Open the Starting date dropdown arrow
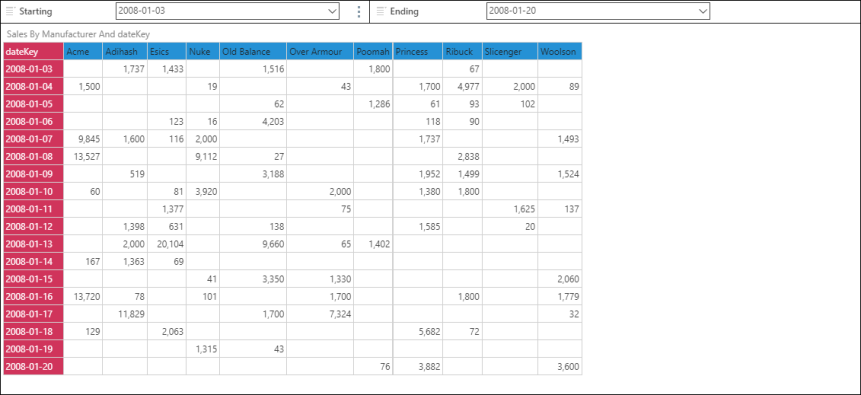 pyautogui.click(x=332, y=11)
